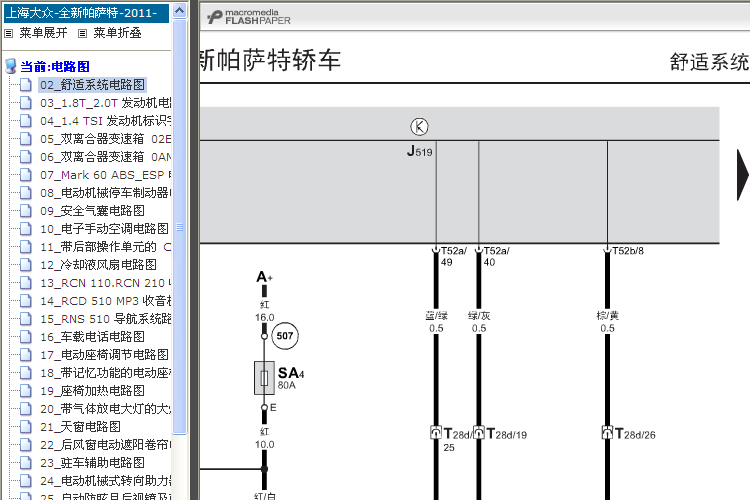The width and height of the screenshot is (750, 500).
Task: Click the 当前:电路图 root node icon
Action: point(11,66)
